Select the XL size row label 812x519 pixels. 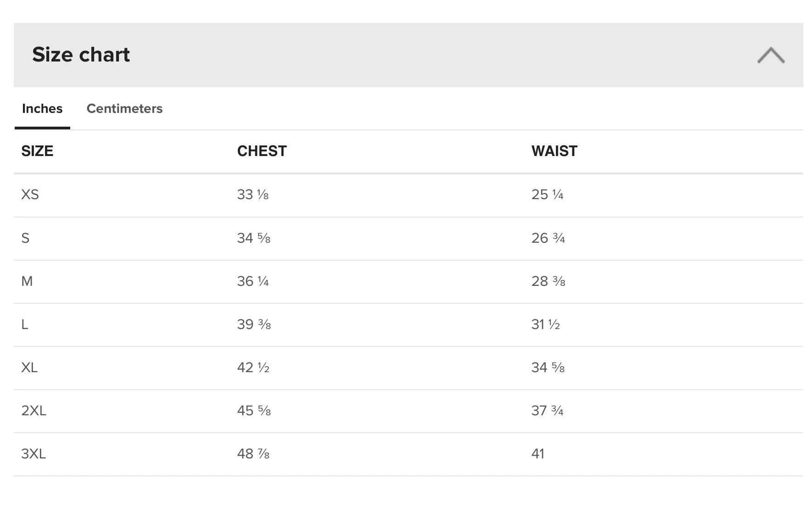[x=29, y=368]
